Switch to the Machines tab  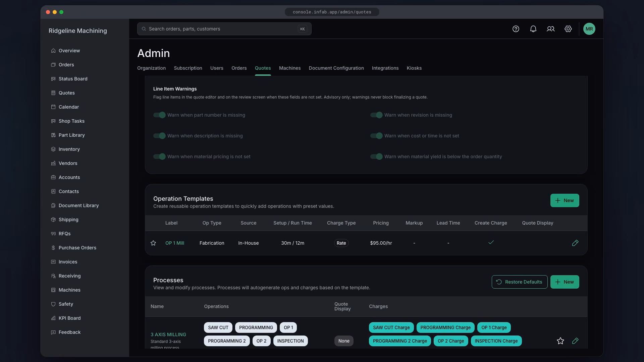(x=290, y=68)
